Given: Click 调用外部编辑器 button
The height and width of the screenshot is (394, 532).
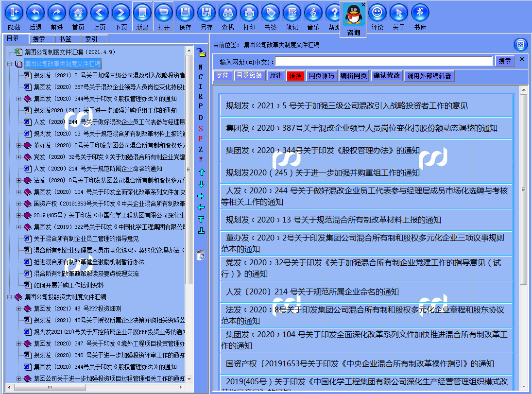Looking at the screenshot, I should 429,76.
